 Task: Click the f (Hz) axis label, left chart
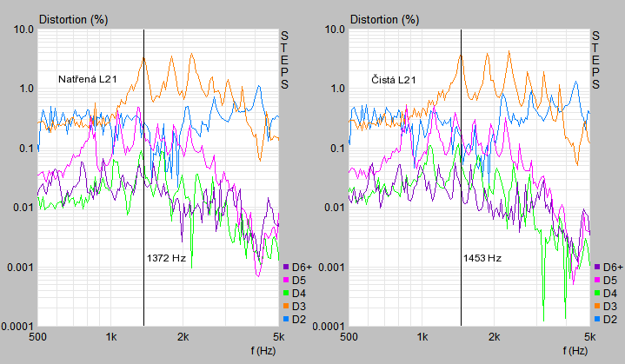[263, 351]
